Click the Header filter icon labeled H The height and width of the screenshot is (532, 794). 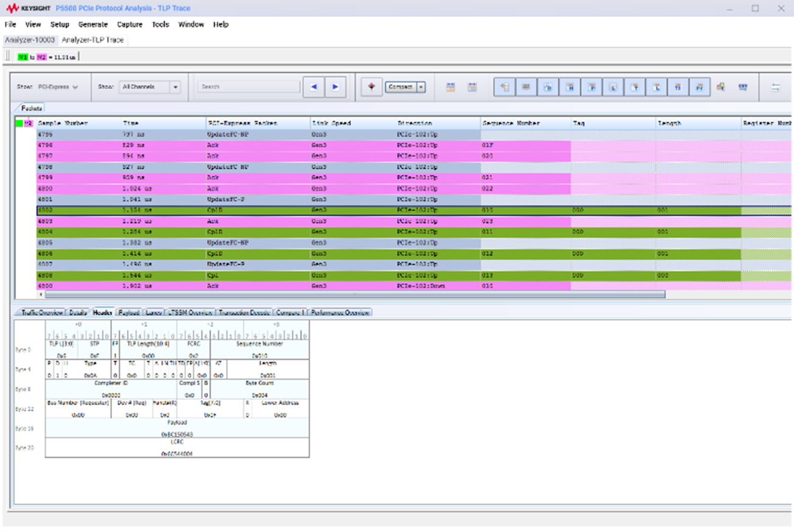click(x=571, y=86)
